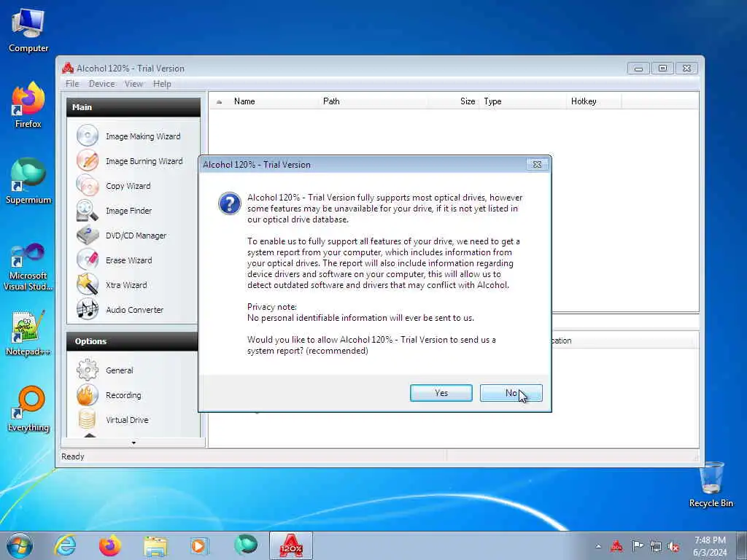The width and height of the screenshot is (747, 560).
Task: Open Firefox from the taskbar
Action: coord(110,545)
